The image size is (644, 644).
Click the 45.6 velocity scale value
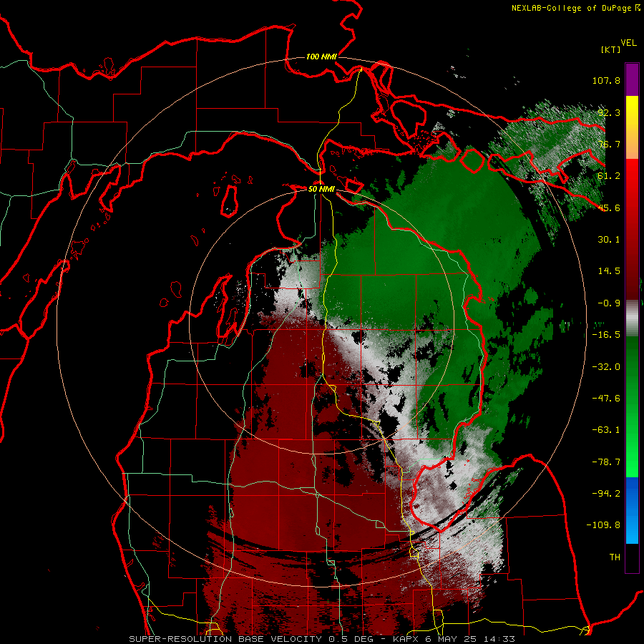click(x=609, y=208)
